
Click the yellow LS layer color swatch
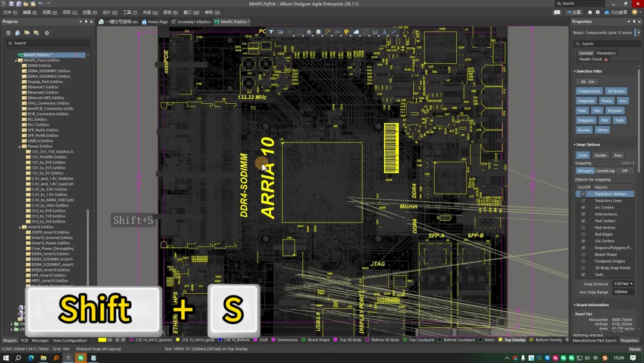pyautogui.click(x=103, y=340)
